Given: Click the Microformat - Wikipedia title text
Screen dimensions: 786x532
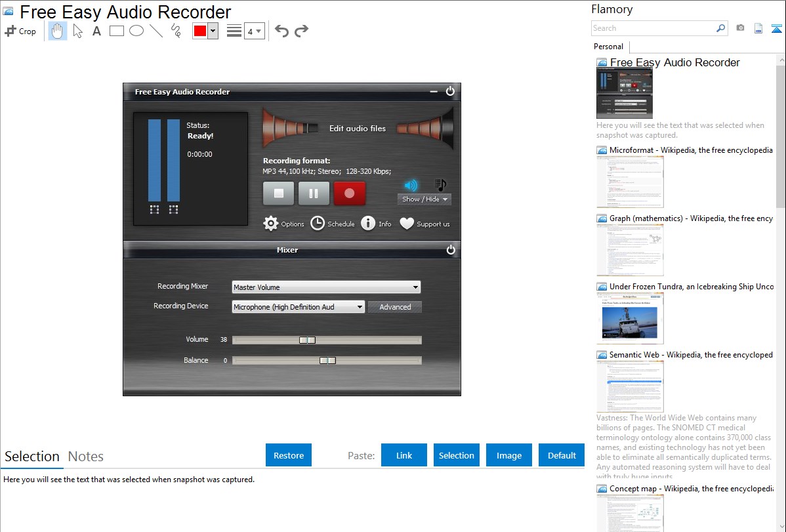Looking at the screenshot, I should [x=691, y=150].
